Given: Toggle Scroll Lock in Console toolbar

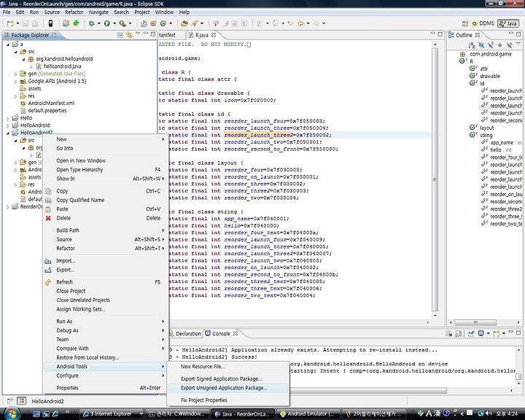Looking at the screenshot, I should 459,333.
